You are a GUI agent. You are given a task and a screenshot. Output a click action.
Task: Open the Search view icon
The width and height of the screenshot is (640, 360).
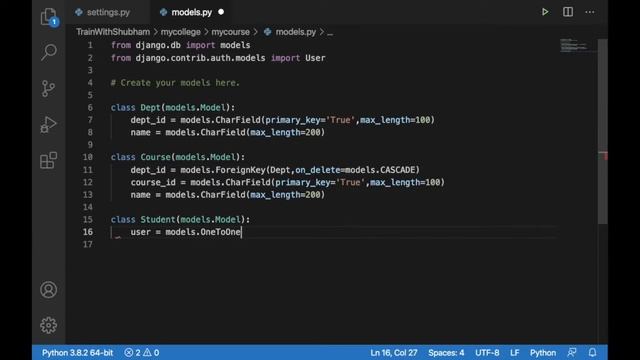tap(49, 52)
